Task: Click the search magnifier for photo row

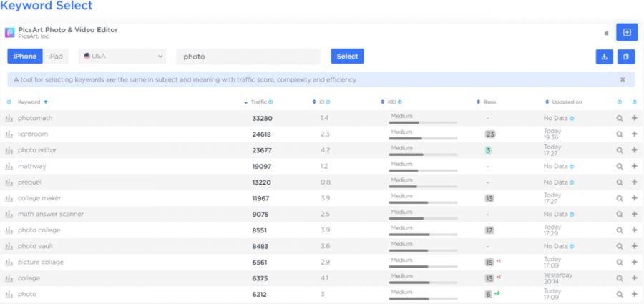Action: [620, 295]
